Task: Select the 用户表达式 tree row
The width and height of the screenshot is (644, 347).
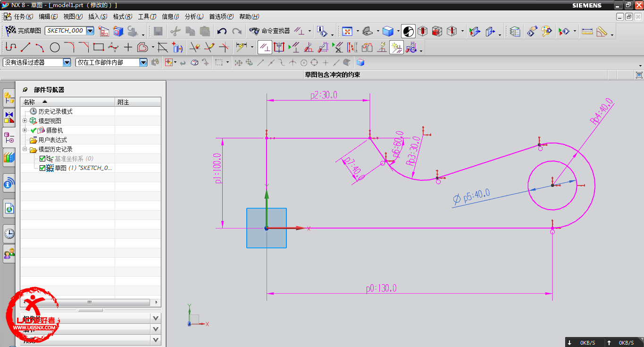Action: [91, 140]
